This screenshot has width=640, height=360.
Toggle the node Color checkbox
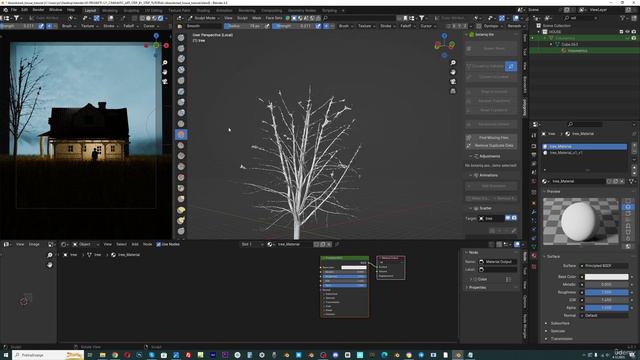click(x=476, y=279)
